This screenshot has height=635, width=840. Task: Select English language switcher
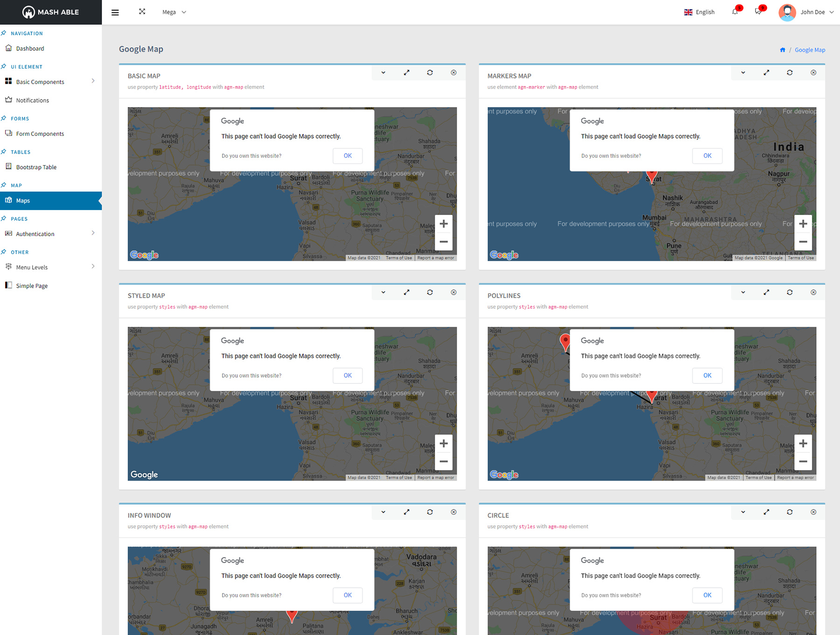(699, 12)
